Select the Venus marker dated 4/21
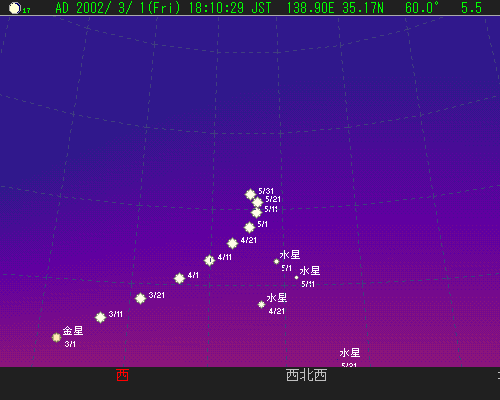Viewport: 500px width, 400px height. tap(232, 243)
